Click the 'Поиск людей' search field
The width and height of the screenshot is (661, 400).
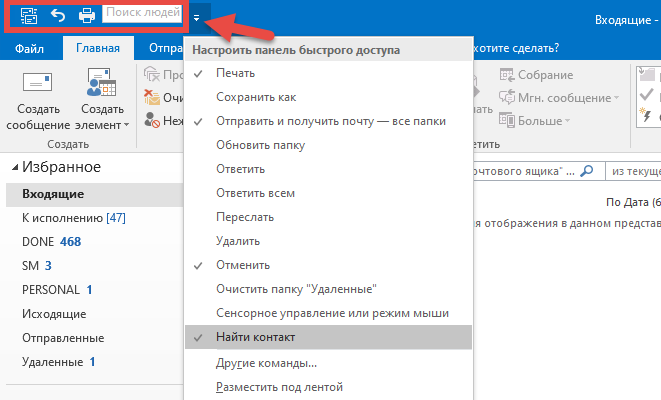pos(142,13)
